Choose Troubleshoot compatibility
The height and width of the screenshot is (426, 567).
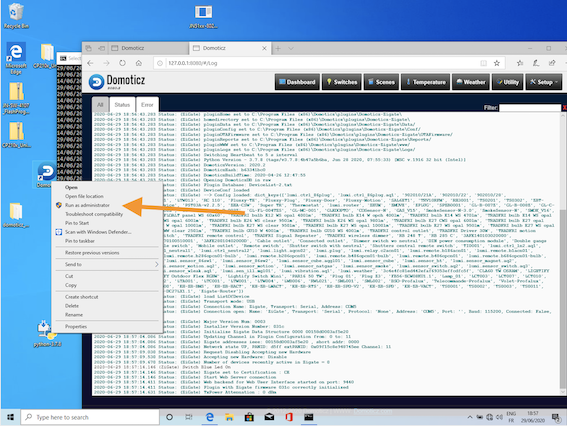coord(107,214)
